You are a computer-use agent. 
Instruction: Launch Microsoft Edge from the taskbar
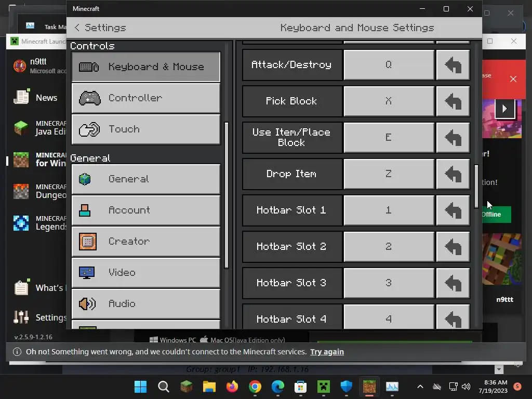click(x=278, y=387)
